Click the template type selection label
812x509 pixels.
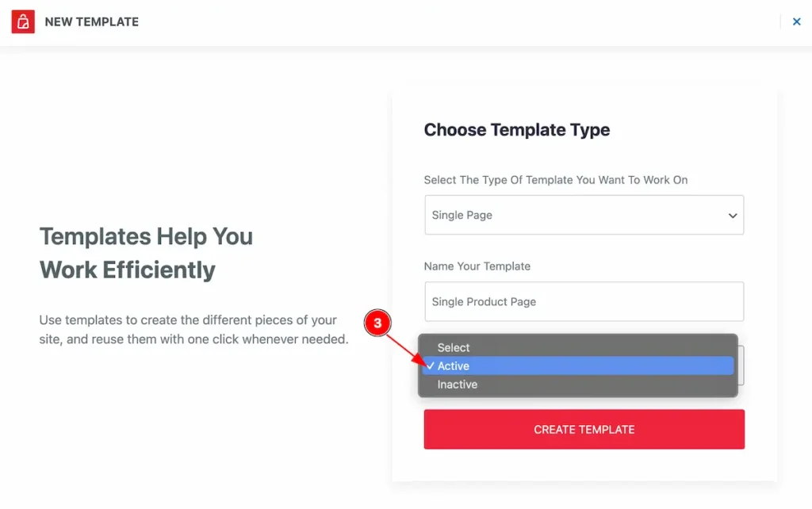pos(555,180)
